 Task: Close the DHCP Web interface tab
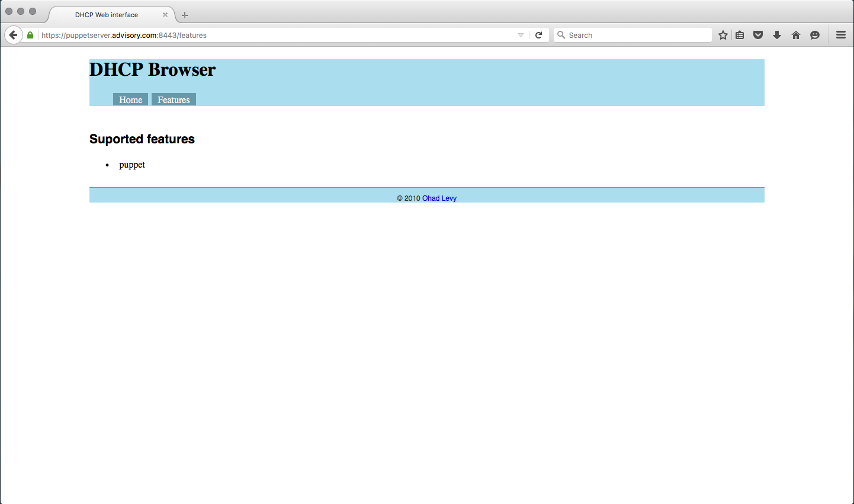pos(165,15)
